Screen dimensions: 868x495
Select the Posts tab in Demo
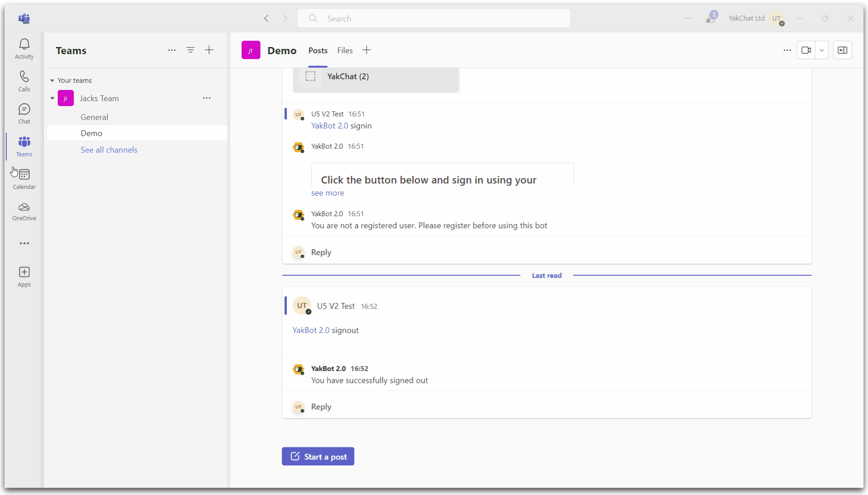pyautogui.click(x=319, y=50)
